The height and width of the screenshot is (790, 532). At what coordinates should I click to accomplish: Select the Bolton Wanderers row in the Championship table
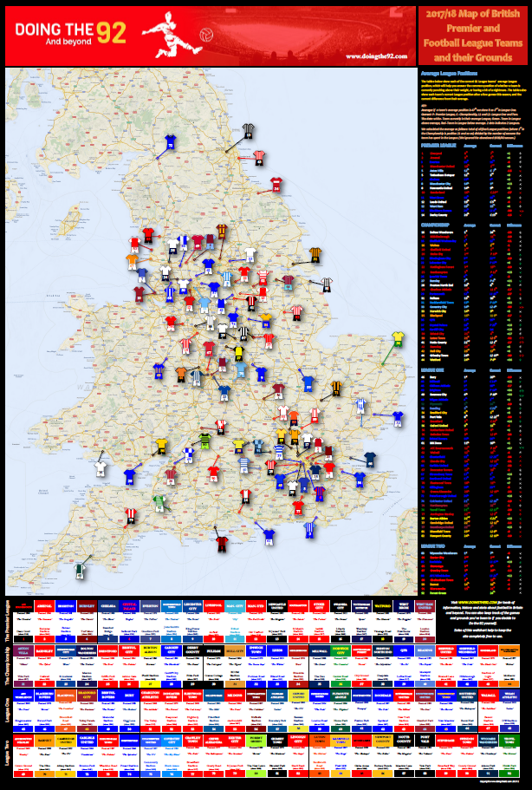(x=472, y=232)
